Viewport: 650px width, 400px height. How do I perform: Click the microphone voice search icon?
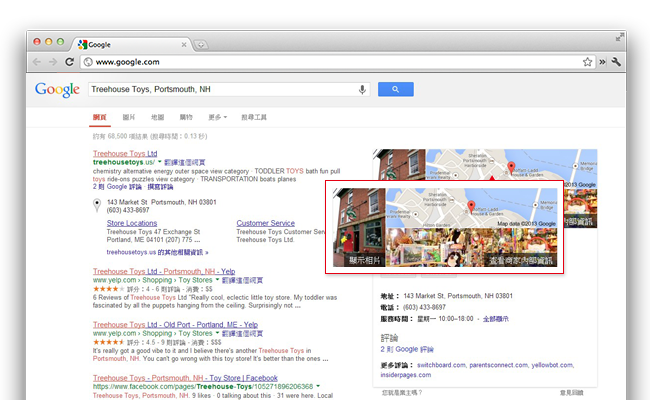point(362,90)
